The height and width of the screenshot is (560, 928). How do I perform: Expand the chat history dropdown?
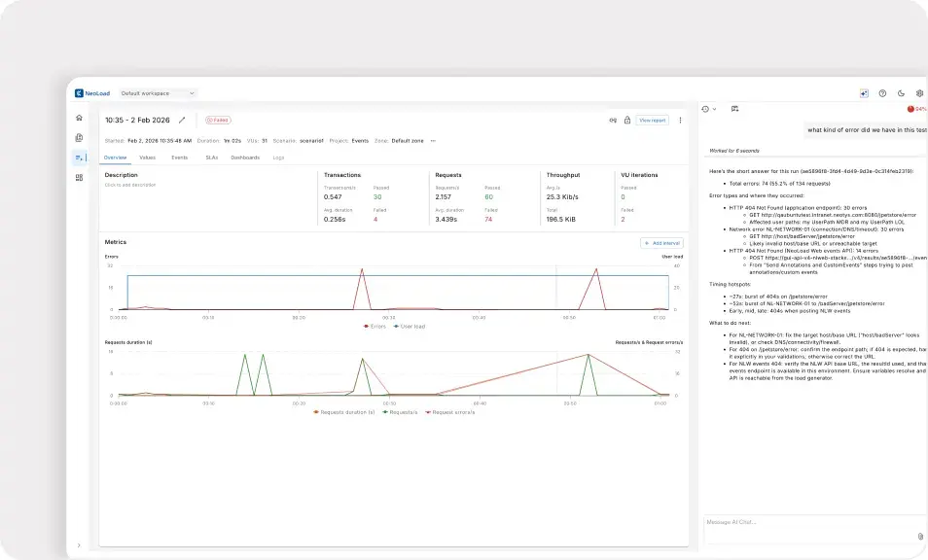709,109
